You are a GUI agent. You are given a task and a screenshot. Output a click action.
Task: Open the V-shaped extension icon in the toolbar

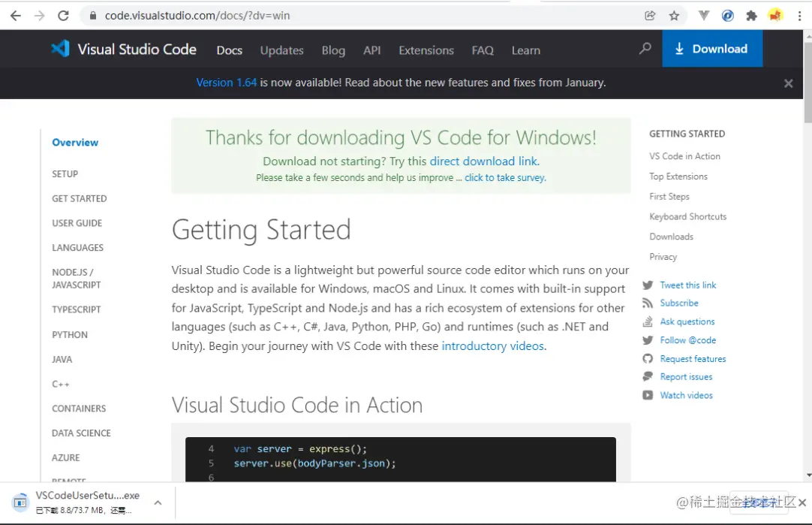click(703, 16)
